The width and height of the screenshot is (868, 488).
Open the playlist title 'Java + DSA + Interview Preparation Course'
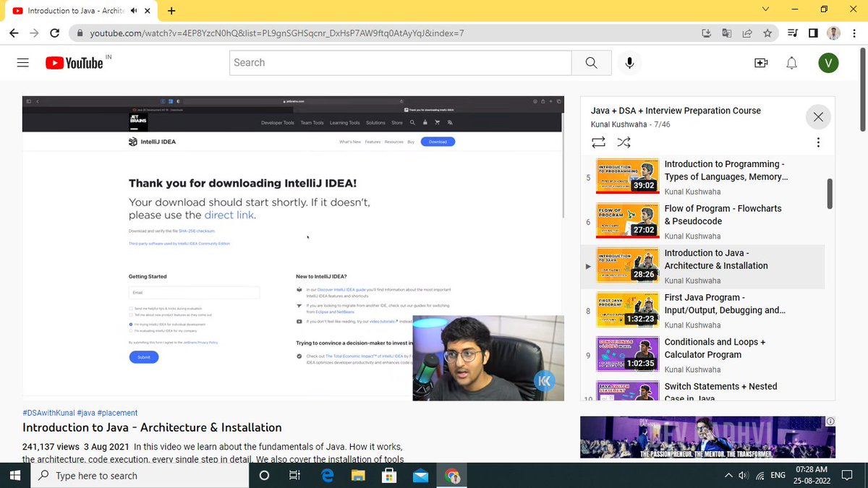click(676, 111)
